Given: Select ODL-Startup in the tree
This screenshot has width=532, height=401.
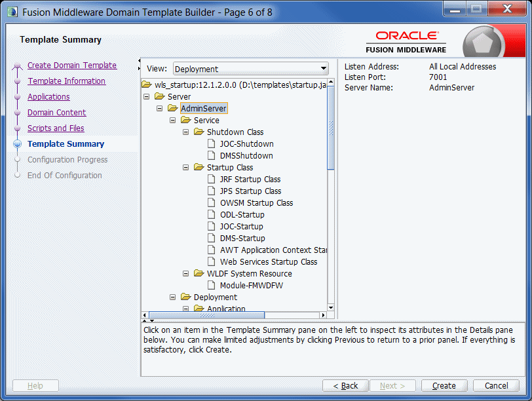Looking at the screenshot, I should [242, 214].
